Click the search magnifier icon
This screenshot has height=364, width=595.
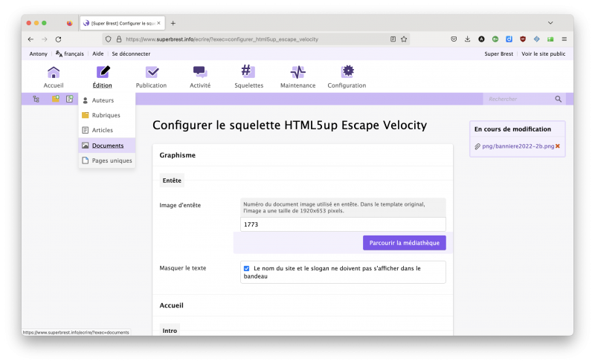tap(559, 99)
